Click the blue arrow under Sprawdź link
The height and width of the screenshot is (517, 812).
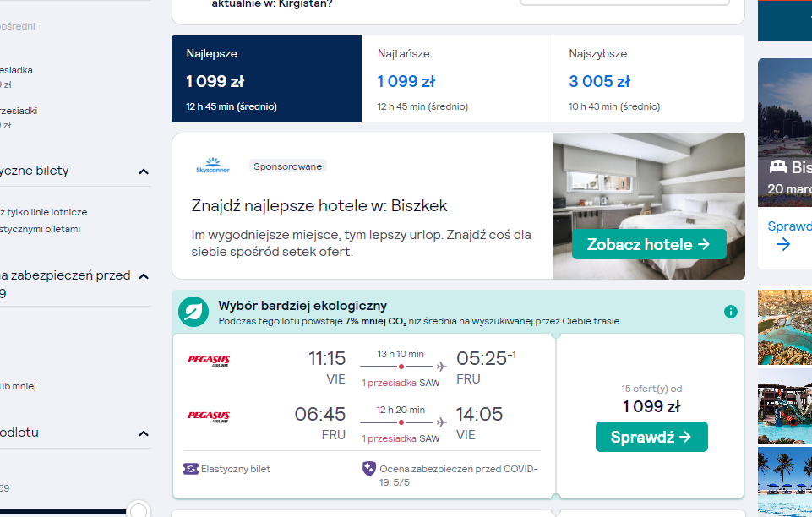coord(783,244)
